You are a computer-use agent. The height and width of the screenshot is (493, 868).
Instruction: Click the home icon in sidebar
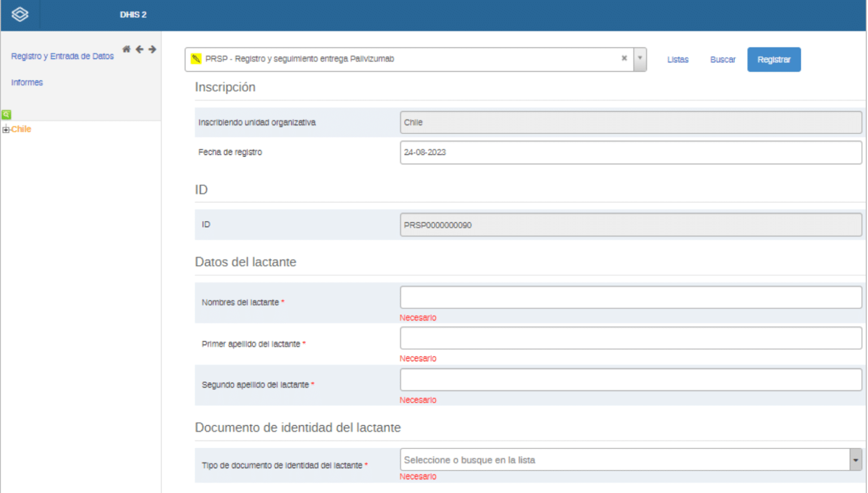pyautogui.click(x=127, y=49)
